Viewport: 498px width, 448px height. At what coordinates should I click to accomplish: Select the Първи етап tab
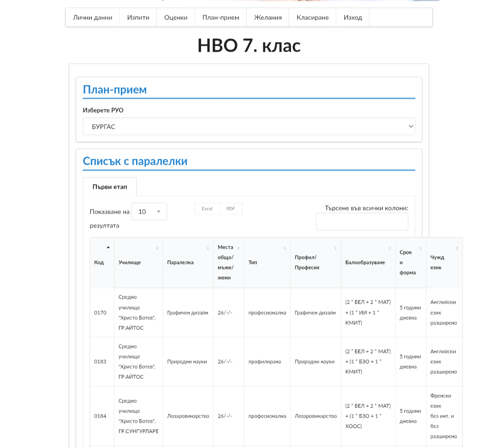click(110, 187)
